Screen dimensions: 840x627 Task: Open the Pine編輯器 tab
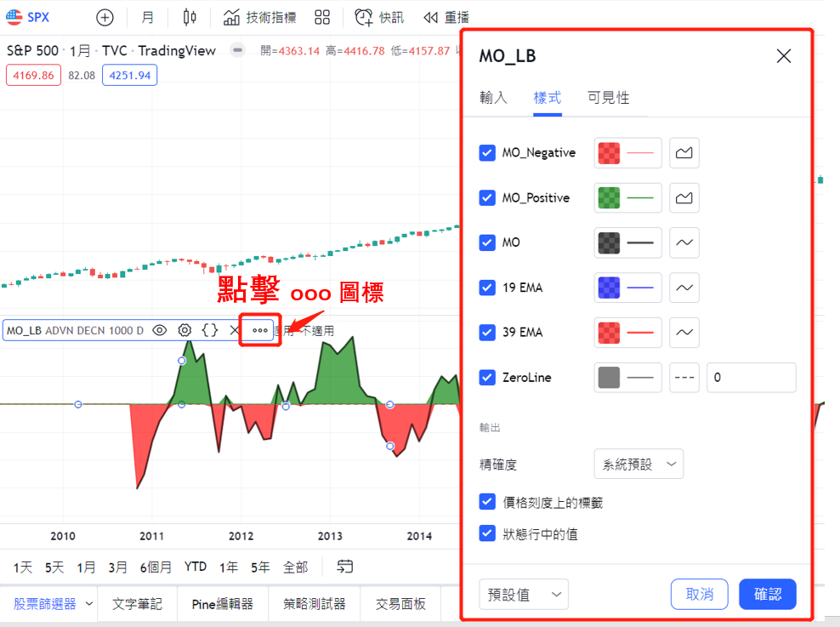coord(222,604)
